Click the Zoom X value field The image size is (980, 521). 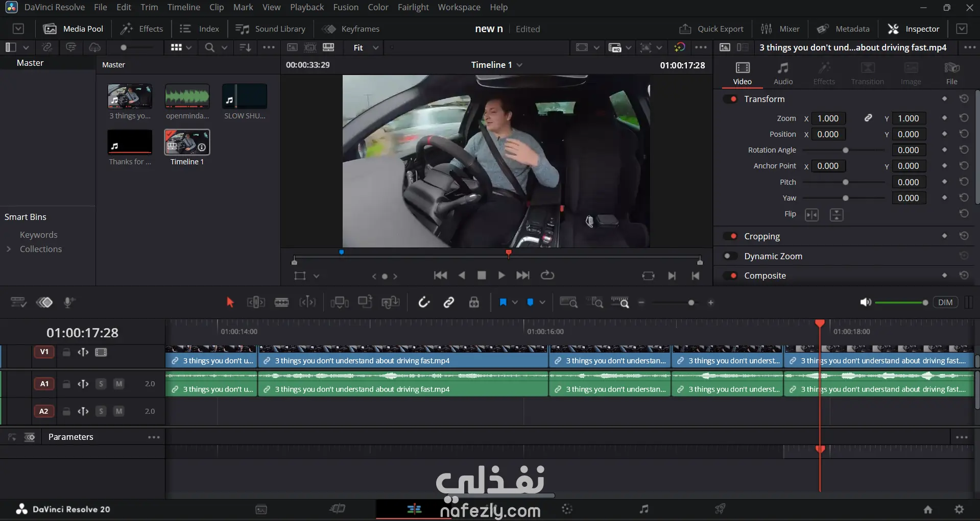(828, 118)
